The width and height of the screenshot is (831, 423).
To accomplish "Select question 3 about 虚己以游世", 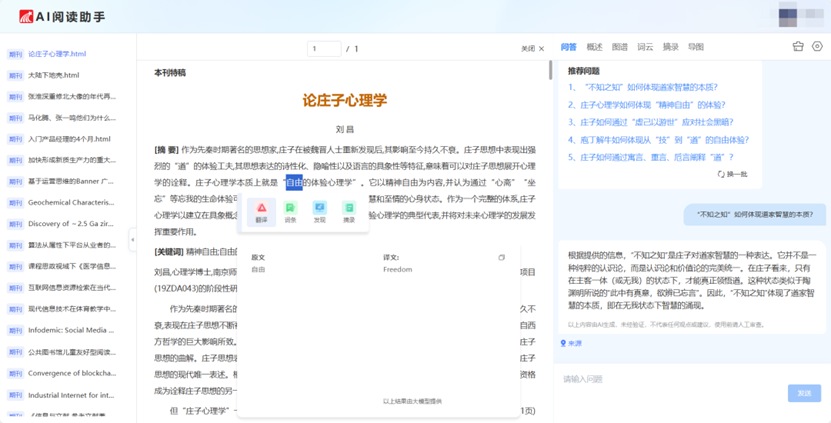I will (x=651, y=122).
